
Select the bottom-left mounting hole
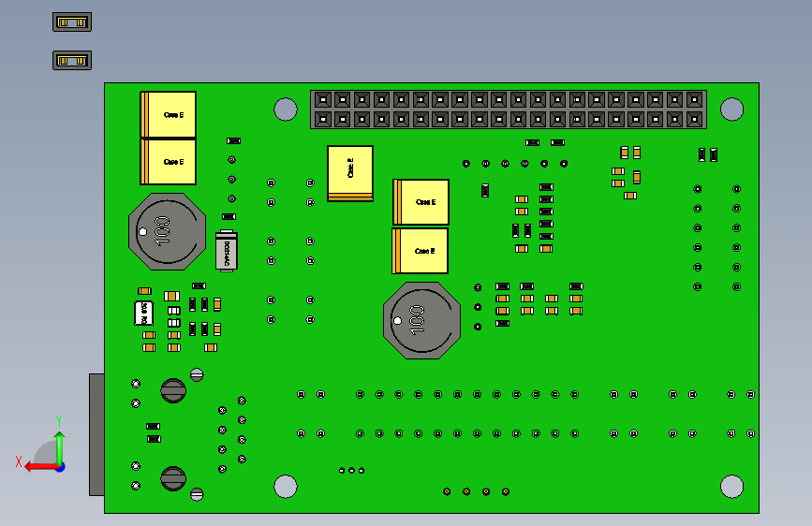(286, 486)
